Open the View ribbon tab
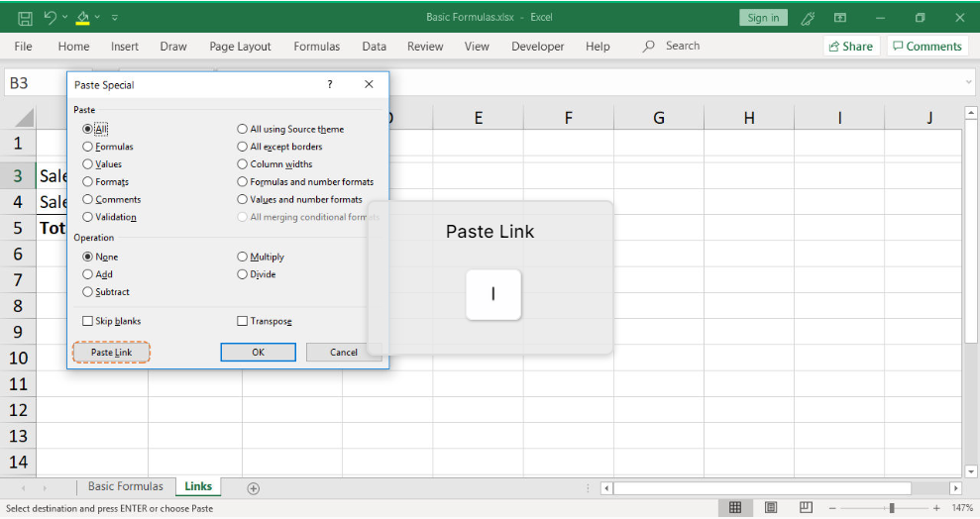The height and width of the screenshot is (519, 980). pos(477,47)
